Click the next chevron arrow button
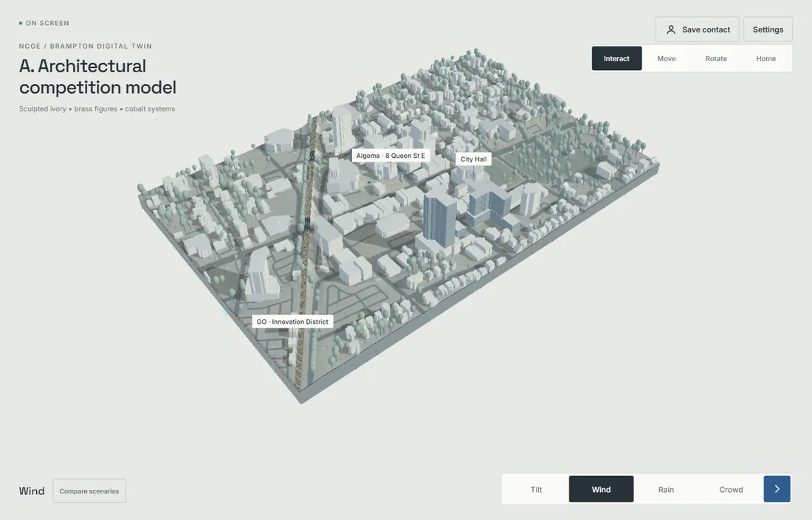 click(x=777, y=489)
